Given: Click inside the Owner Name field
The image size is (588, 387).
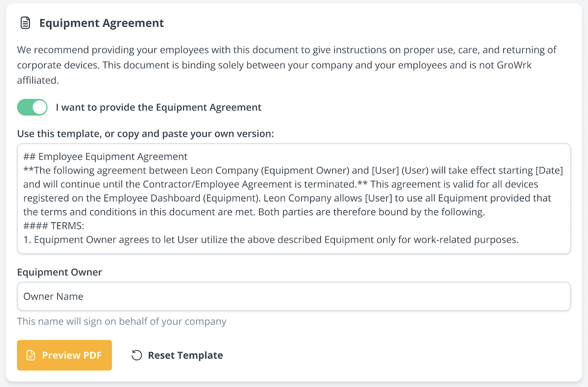Looking at the screenshot, I should [294, 296].
